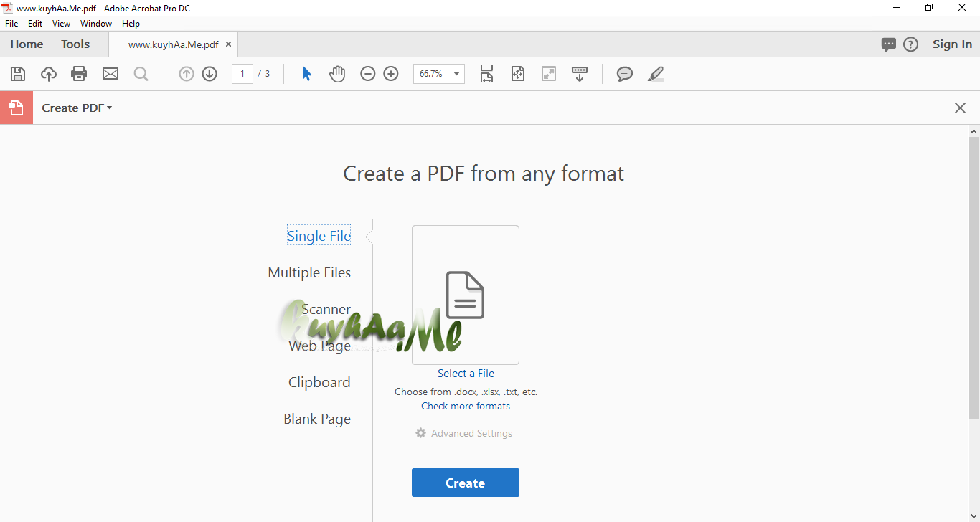The width and height of the screenshot is (980, 522).
Task: Click the fit width scrolling icon
Action: coord(487,74)
